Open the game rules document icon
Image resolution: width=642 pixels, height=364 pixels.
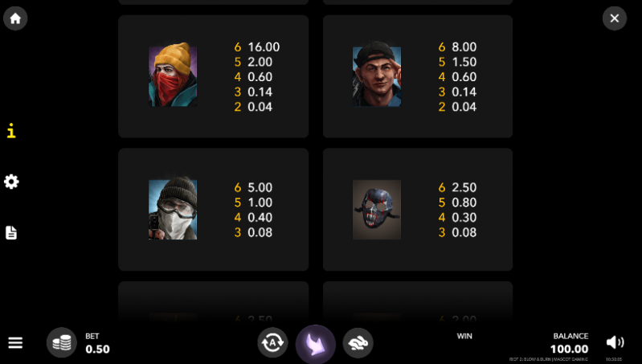point(11,232)
